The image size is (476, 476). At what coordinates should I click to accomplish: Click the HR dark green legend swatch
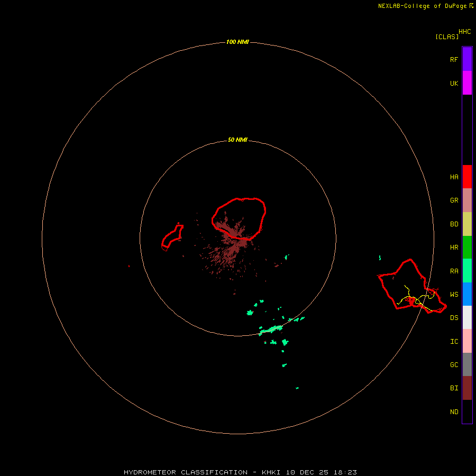point(467,247)
